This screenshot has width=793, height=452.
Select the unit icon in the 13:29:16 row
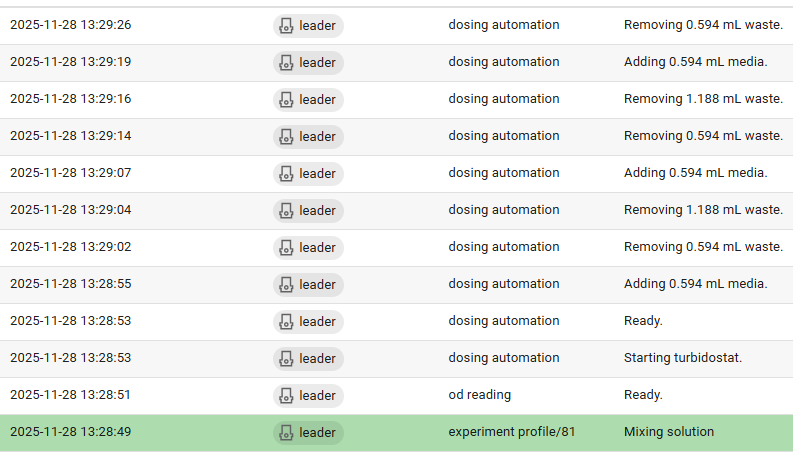tap(286, 99)
